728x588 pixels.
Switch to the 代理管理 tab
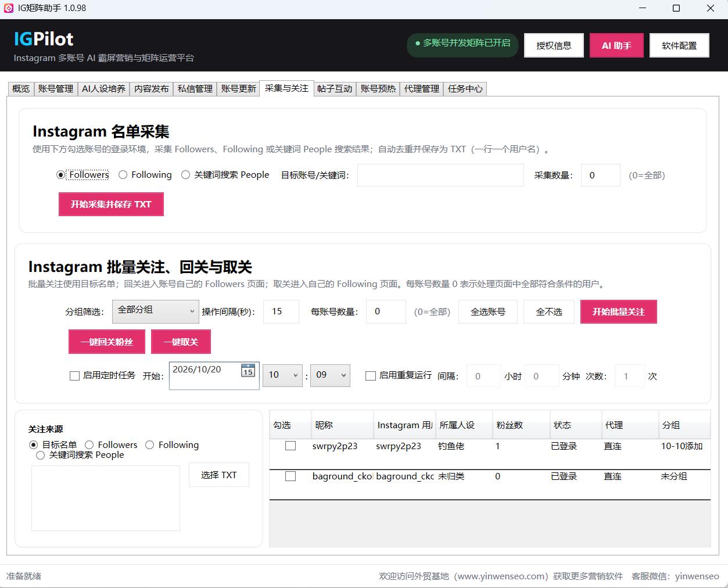[x=422, y=89]
